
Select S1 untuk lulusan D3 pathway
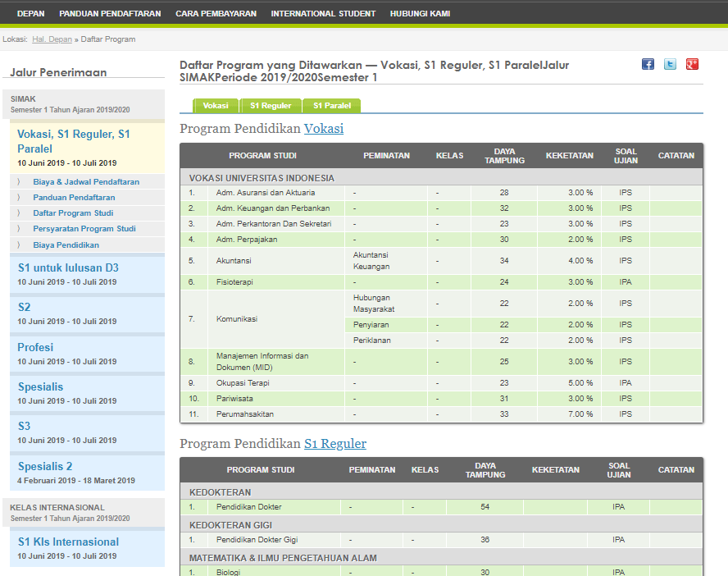[87, 275]
